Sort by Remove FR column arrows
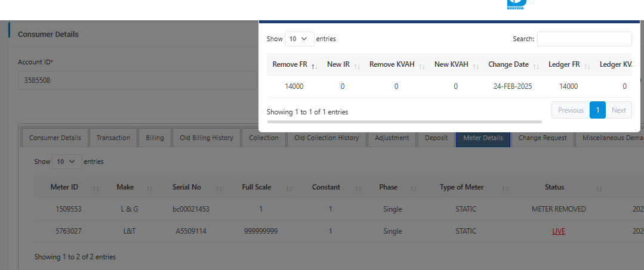 pyautogui.click(x=315, y=67)
